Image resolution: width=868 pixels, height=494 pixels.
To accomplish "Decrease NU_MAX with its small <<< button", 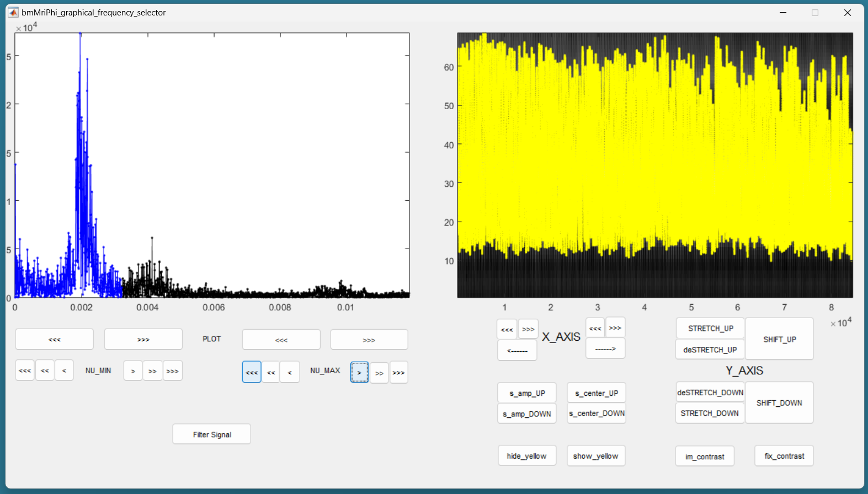I will click(x=252, y=372).
